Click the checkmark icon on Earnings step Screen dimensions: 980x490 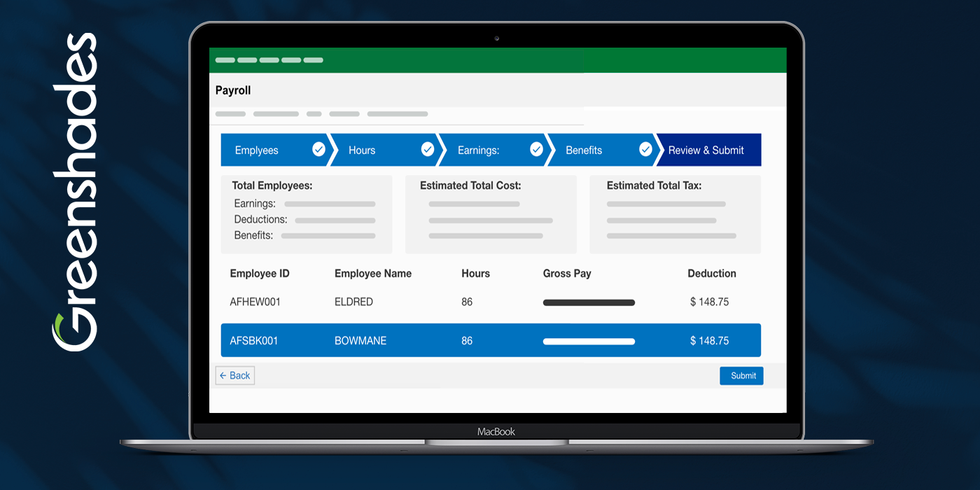tap(536, 150)
